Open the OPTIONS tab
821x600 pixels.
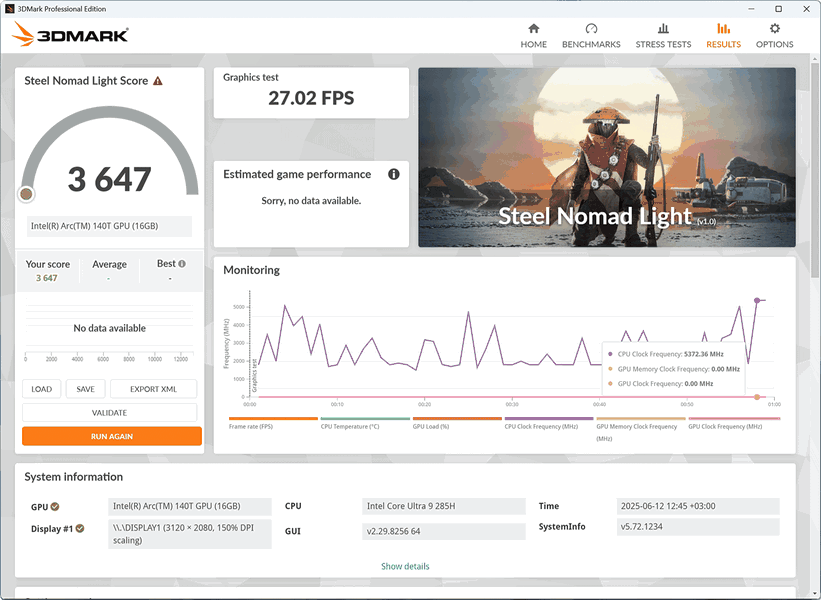(x=774, y=36)
